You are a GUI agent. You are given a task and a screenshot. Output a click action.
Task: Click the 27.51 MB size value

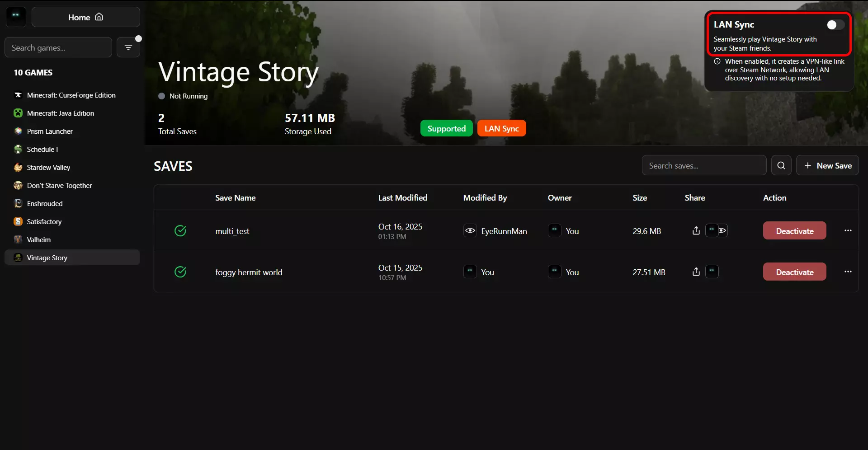point(649,272)
